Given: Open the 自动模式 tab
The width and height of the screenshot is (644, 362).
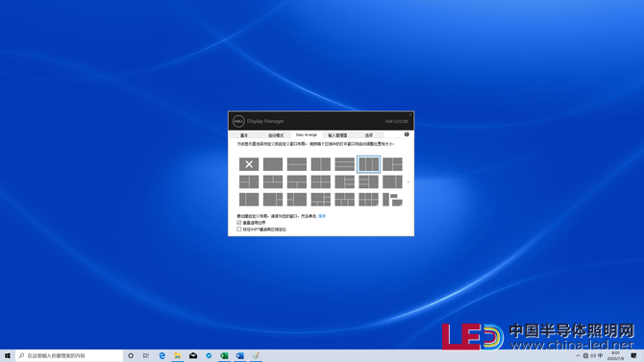Looking at the screenshot, I should (276, 135).
